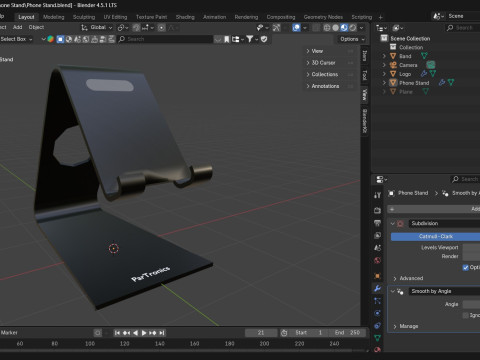This screenshot has width=480, height=360.
Task: Open the Material properties tab
Action: (377, 349)
